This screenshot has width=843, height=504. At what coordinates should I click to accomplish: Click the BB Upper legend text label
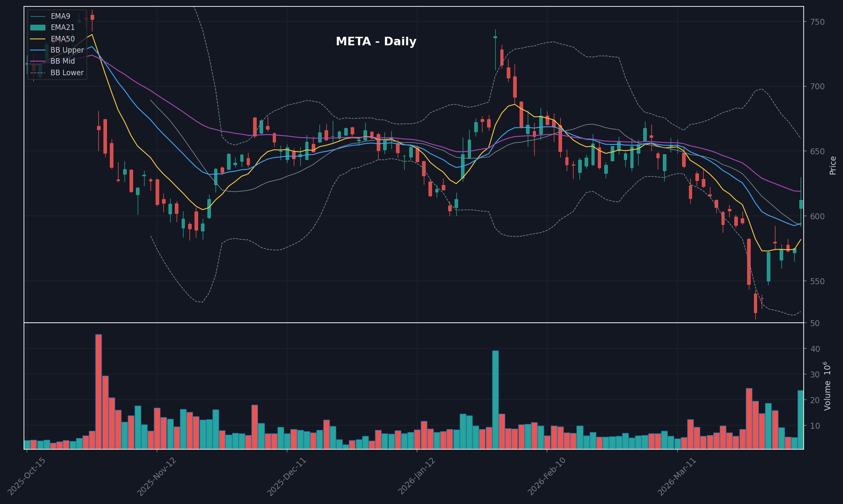pyautogui.click(x=67, y=50)
